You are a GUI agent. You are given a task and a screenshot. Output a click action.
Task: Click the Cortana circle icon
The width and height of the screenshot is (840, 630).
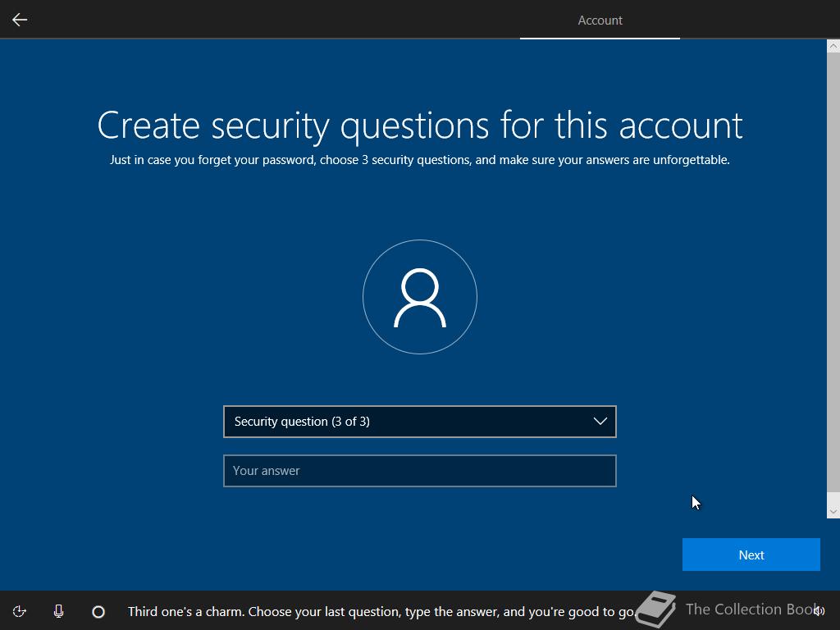98,611
